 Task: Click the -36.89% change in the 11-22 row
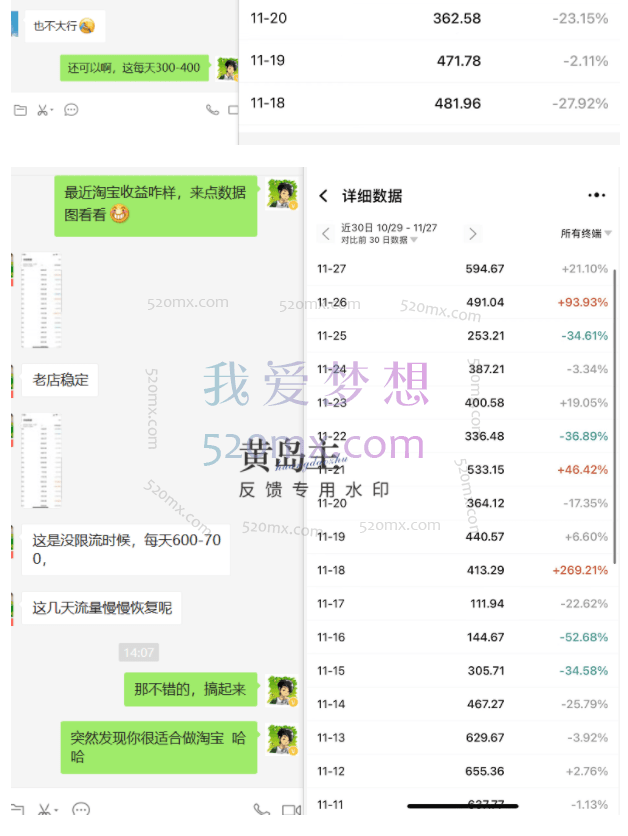pos(583,436)
